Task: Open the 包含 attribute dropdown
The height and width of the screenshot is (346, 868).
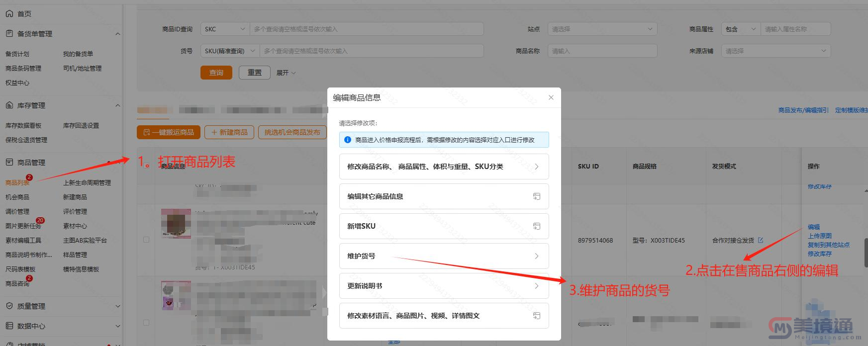Action: tap(741, 29)
